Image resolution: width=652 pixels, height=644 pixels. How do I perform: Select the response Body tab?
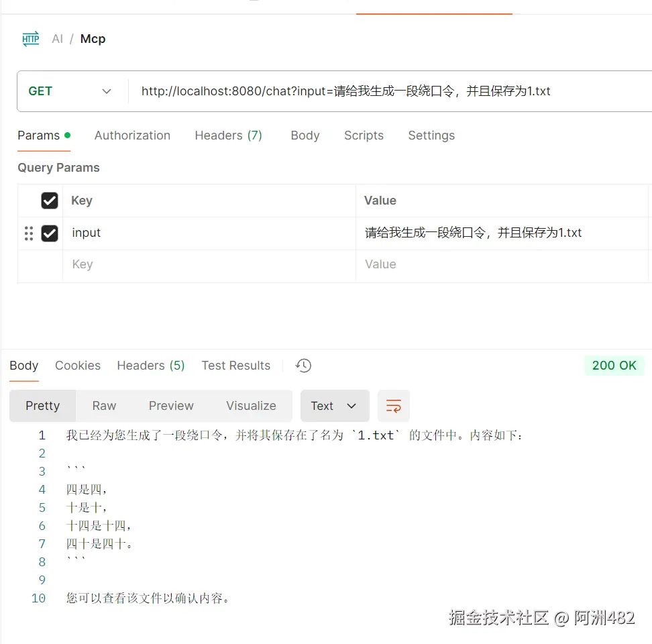(x=24, y=366)
